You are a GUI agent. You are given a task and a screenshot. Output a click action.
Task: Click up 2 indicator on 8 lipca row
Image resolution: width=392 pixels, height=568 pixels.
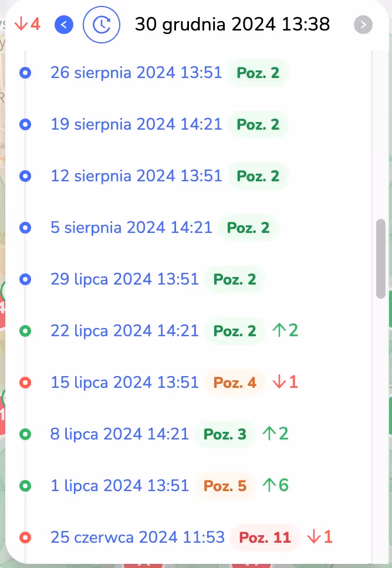[x=276, y=434]
